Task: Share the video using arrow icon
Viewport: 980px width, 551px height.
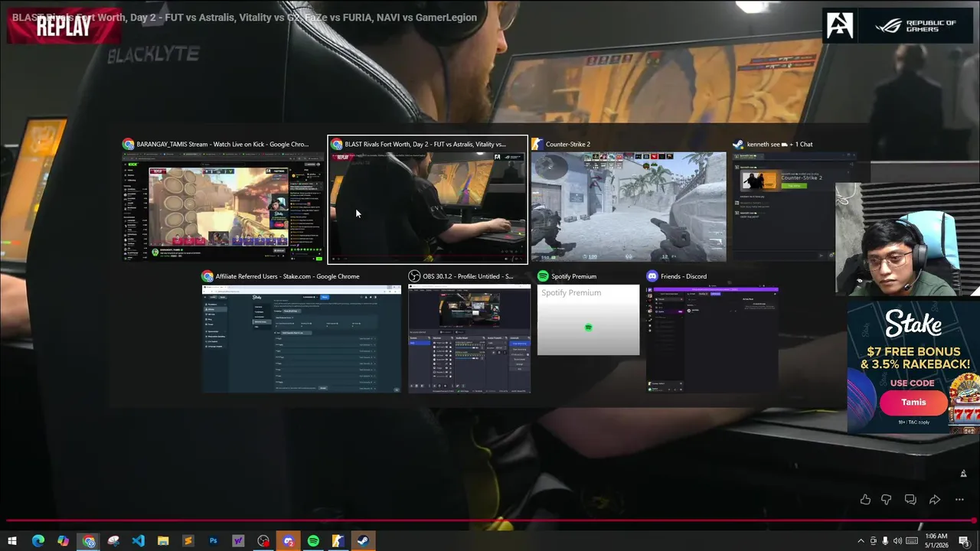Action: [935, 500]
